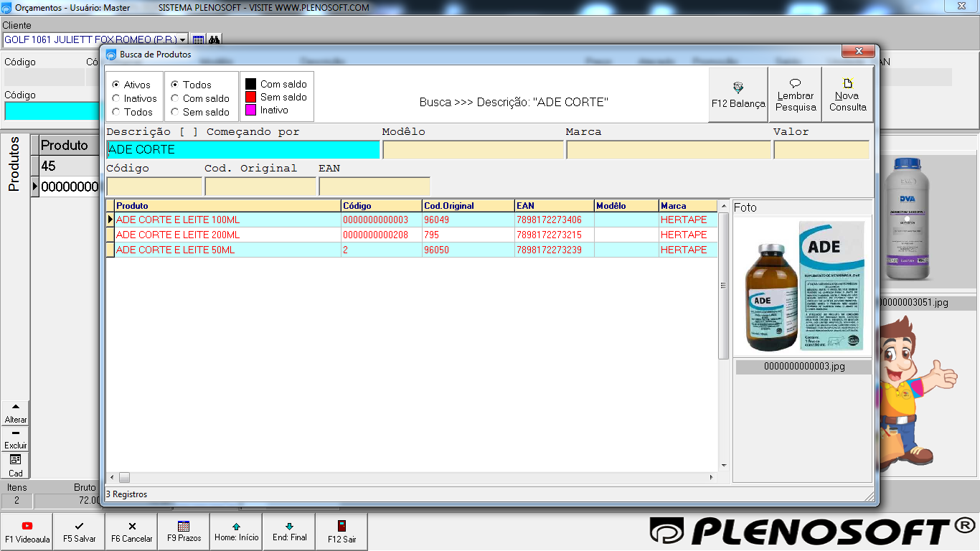Viewport: 980px width, 551px height.
Task: Click EAN search input field
Action: click(x=374, y=186)
